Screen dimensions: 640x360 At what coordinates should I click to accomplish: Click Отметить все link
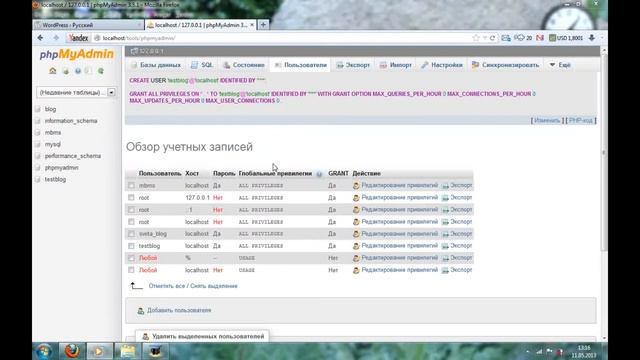(x=167, y=286)
